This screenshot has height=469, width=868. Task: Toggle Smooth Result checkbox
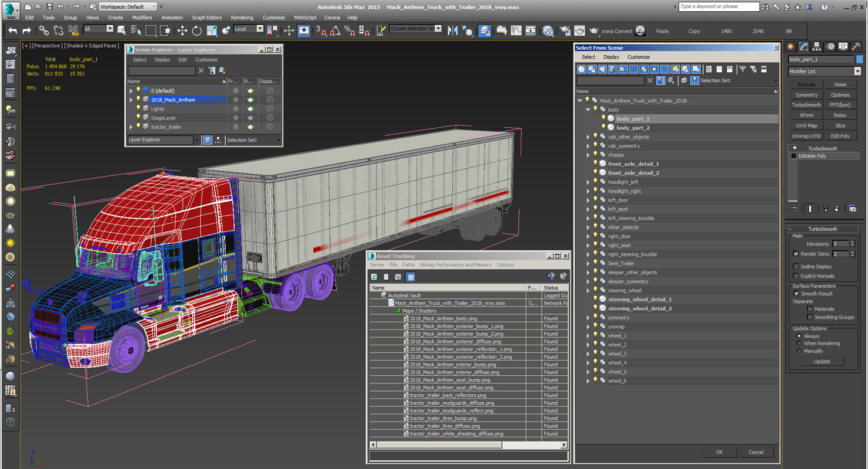[x=796, y=294]
